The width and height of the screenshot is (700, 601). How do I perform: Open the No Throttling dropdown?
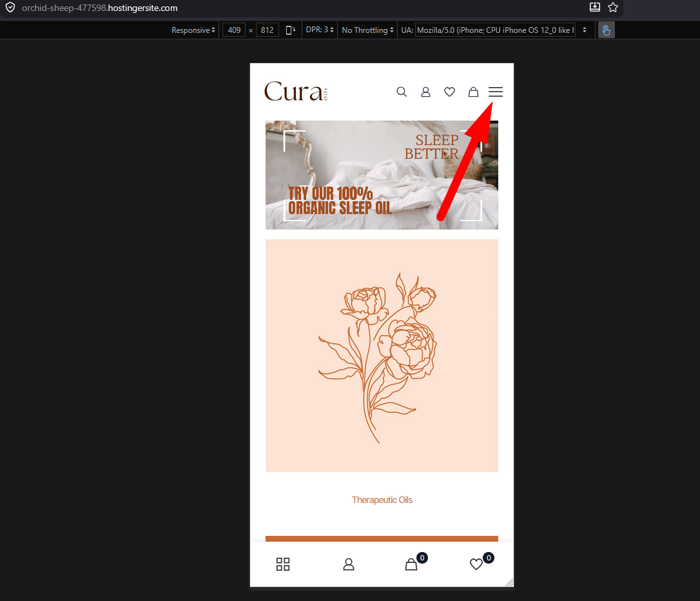(367, 30)
